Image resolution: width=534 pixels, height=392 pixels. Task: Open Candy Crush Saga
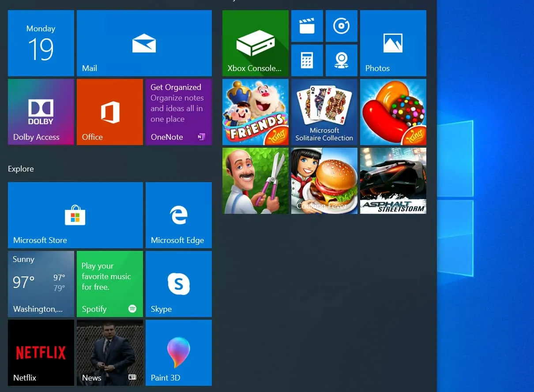pos(393,112)
